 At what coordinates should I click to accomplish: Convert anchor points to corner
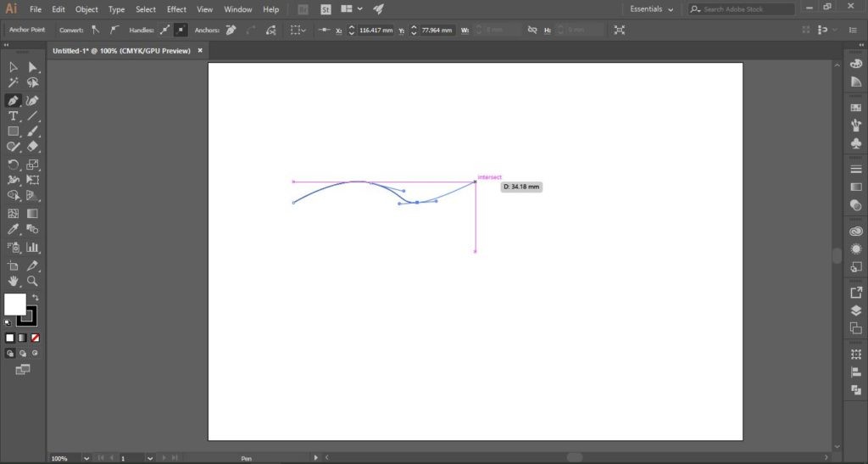coord(96,30)
